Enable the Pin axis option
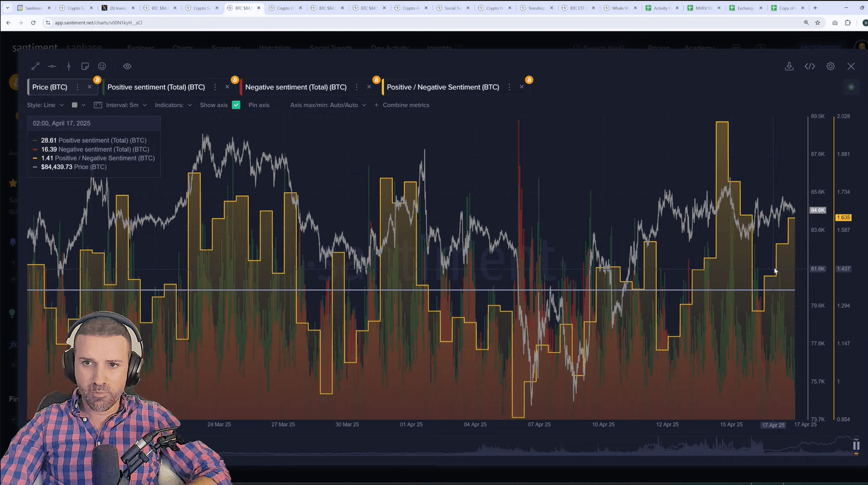Viewport: 868px width, 485px height. [x=258, y=105]
